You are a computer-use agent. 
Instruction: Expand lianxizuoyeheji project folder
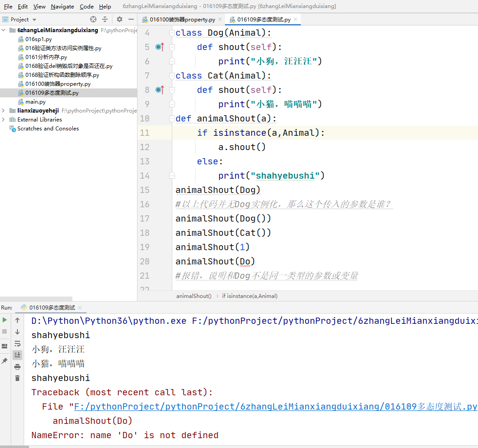[x=4, y=110]
